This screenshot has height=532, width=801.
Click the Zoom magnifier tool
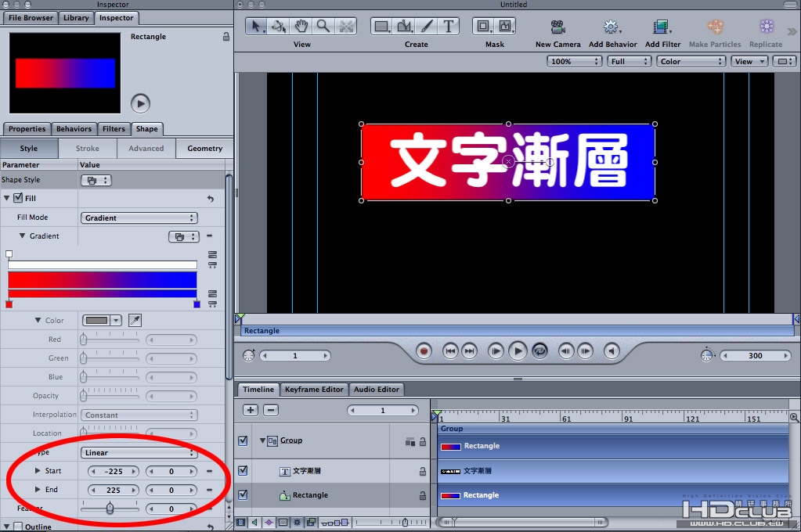point(323,26)
